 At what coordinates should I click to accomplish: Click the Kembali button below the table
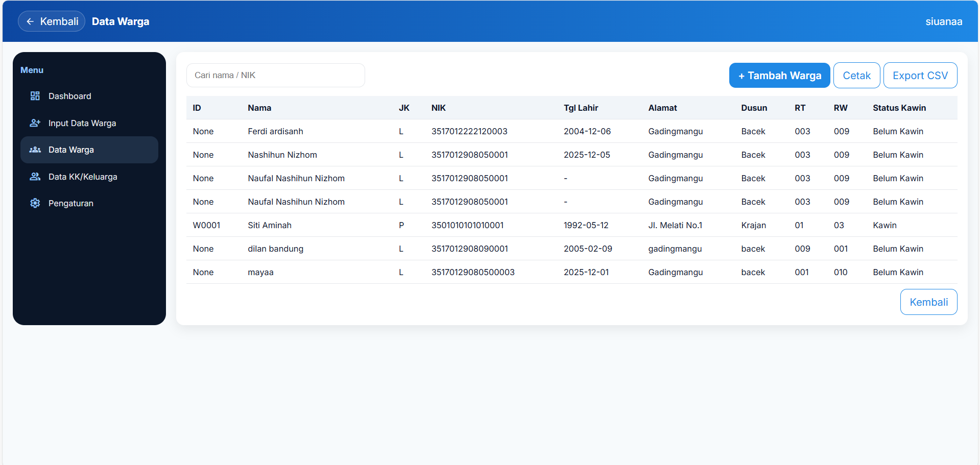928,302
